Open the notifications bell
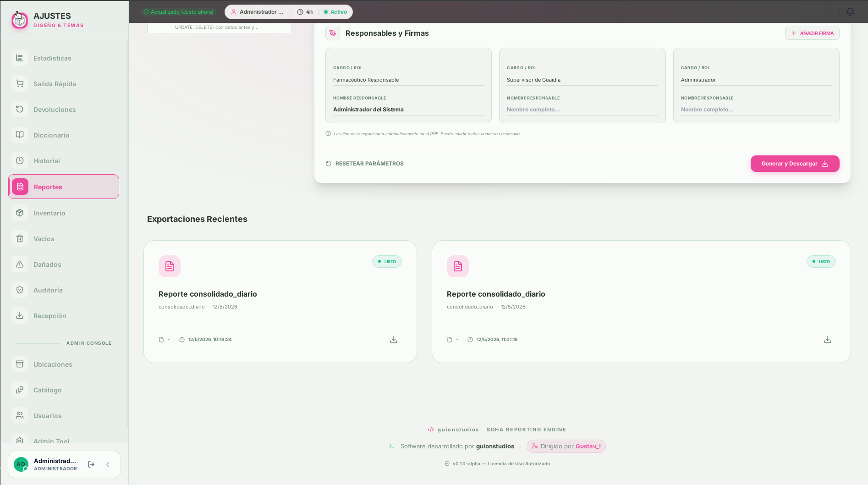This screenshot has width=868, height=485. point(850,12)
